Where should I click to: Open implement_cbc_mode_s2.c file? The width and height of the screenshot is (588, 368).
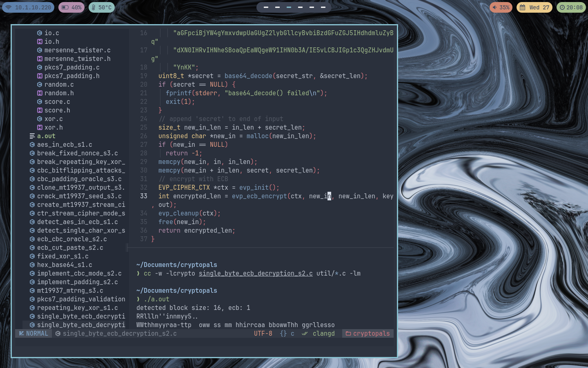[79, 273]
